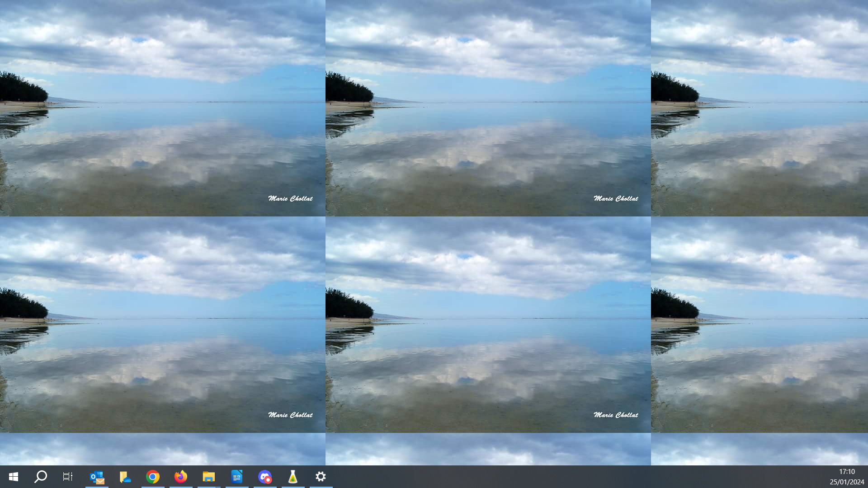Viewport: 868px width, 488px height.
Task: Open Task View from the taskbar
Action: 68,477
